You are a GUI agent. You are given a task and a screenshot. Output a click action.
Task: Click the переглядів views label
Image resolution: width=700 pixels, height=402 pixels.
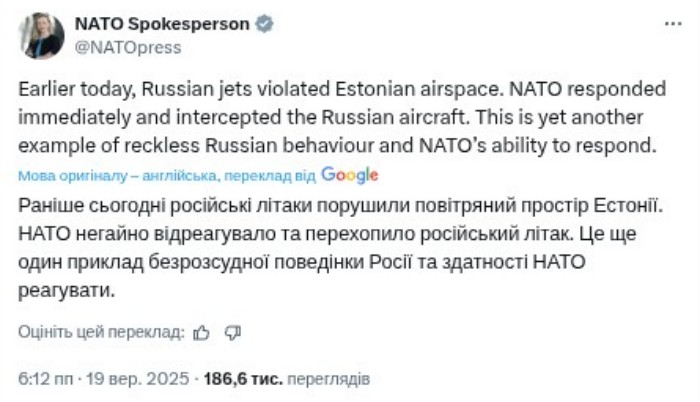pyautogui.click(x=329, y=380)
